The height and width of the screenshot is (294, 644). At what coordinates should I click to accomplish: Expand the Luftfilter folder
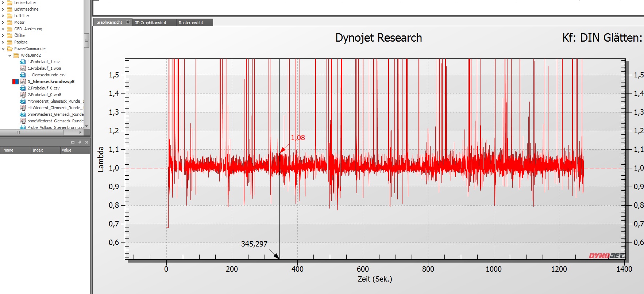click(3, 16)
